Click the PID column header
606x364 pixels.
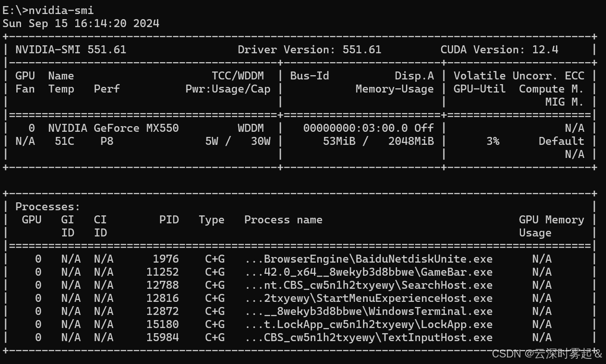[169, 220]
